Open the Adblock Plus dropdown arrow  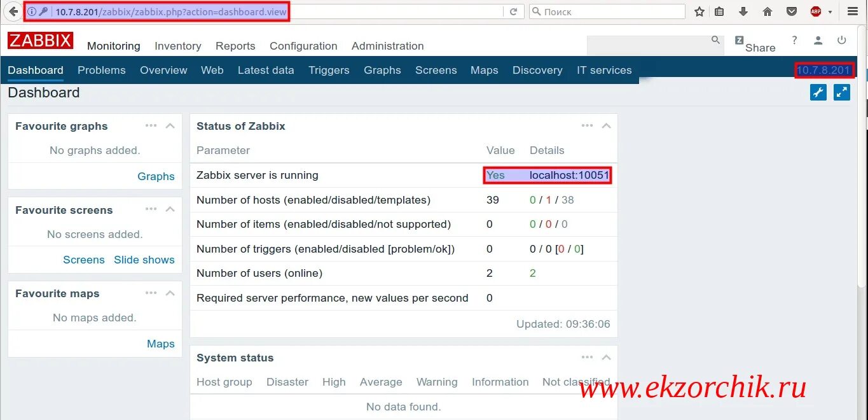click(830, 12)
